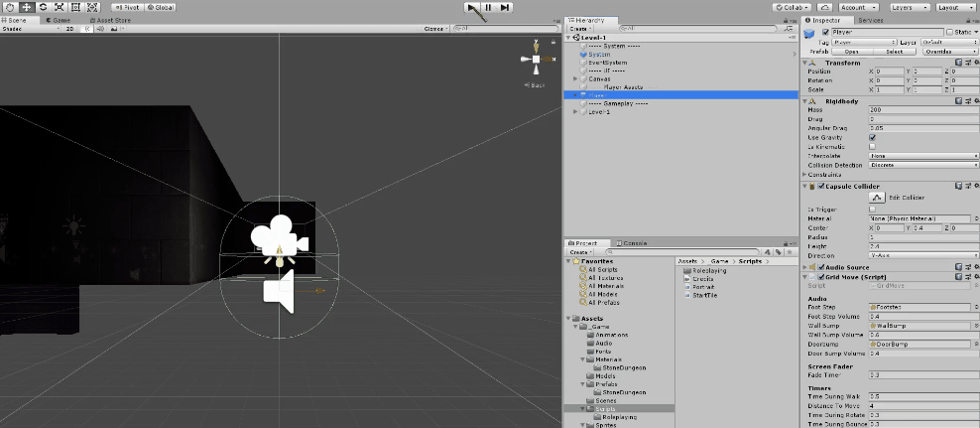
Task: Select the Move tool in toolbar
Action: point(27,7)
